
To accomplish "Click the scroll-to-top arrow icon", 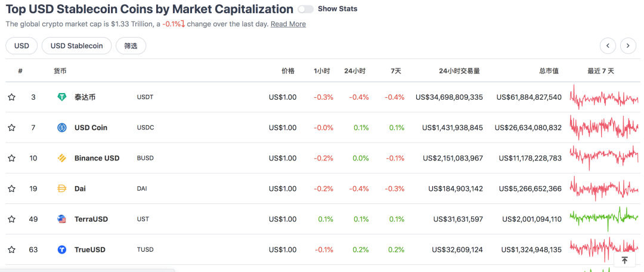I will click(x=624, y=260).
